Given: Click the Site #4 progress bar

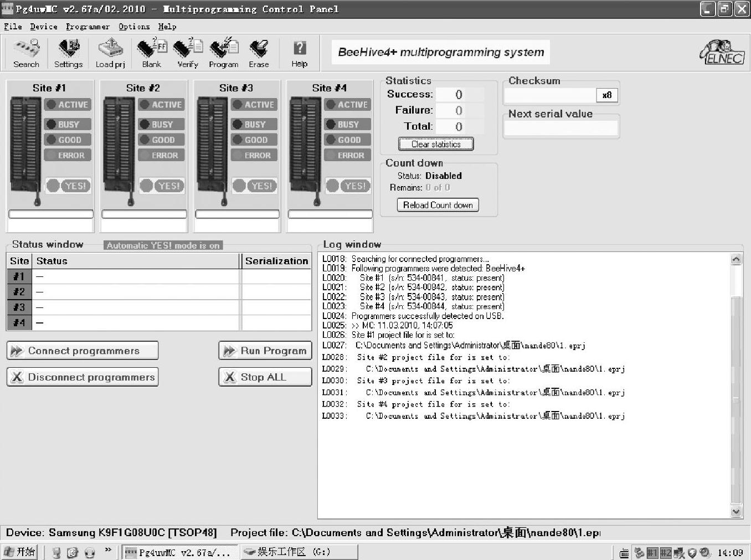Looking at the screenshot, I should (330, 214).
